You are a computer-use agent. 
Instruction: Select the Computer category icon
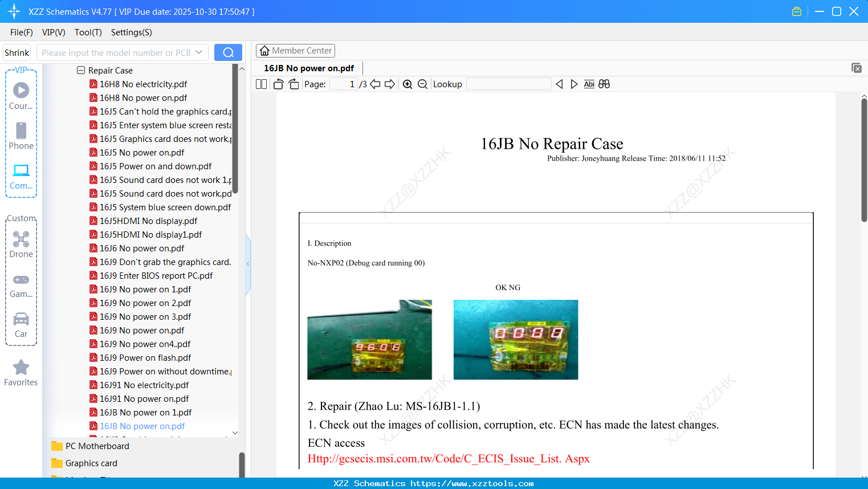(21, 176)
